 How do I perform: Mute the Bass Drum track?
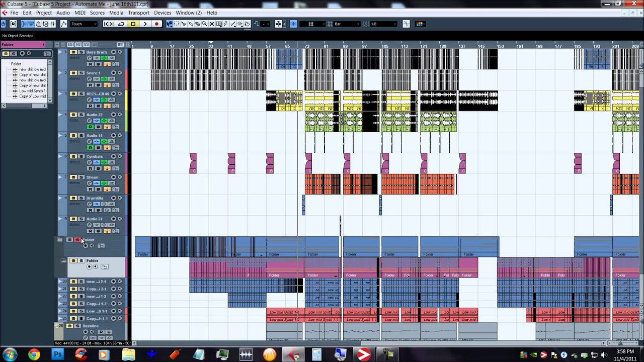(73, 52)
